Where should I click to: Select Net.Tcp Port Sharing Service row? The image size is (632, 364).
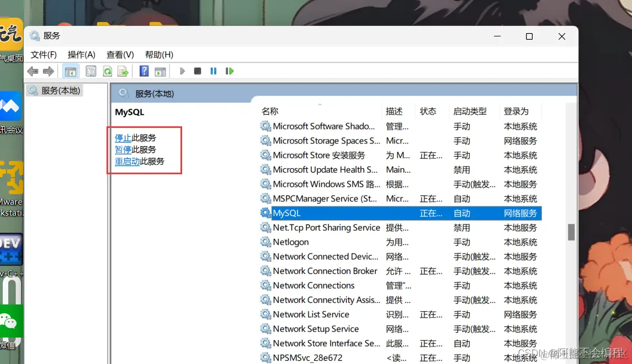pos(400,227)
